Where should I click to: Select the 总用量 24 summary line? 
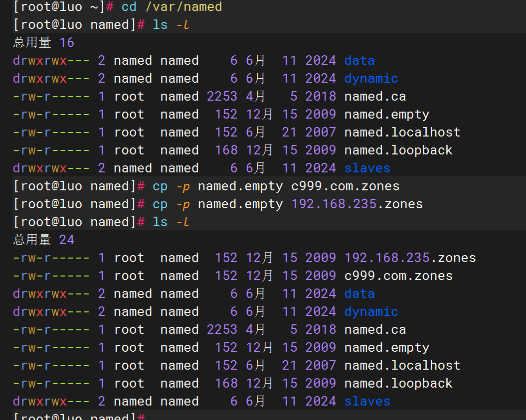42,240
